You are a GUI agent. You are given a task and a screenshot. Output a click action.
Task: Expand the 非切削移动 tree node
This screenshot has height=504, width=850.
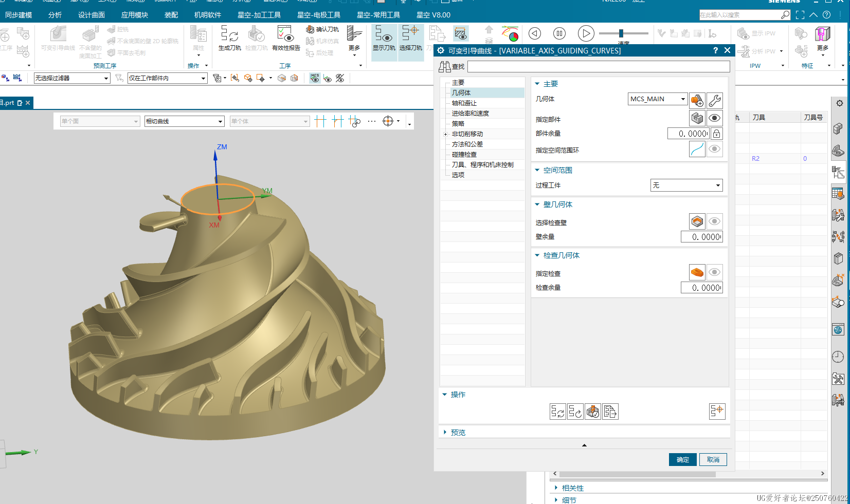coord(445,134)
